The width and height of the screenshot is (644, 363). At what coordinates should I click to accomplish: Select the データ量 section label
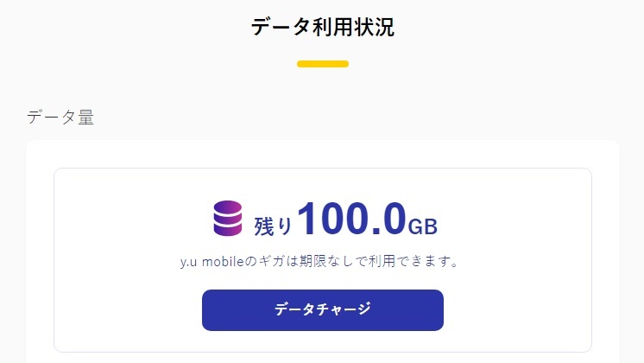point(60,118)
